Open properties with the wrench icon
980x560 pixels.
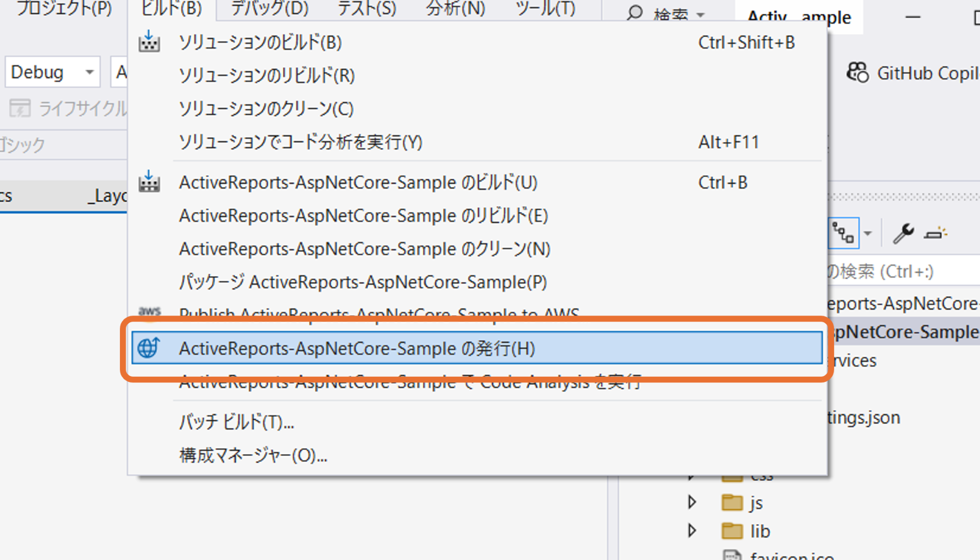(x=903, y=234)
